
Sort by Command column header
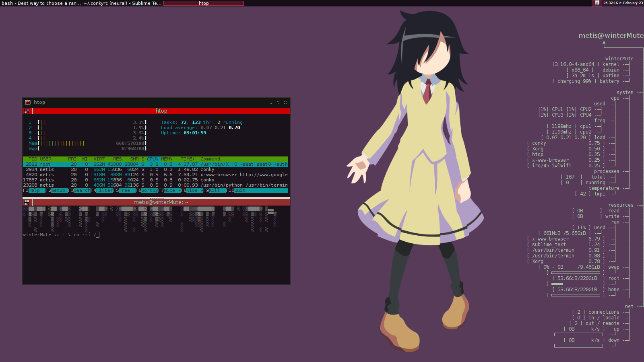click(x=210, y=159)
